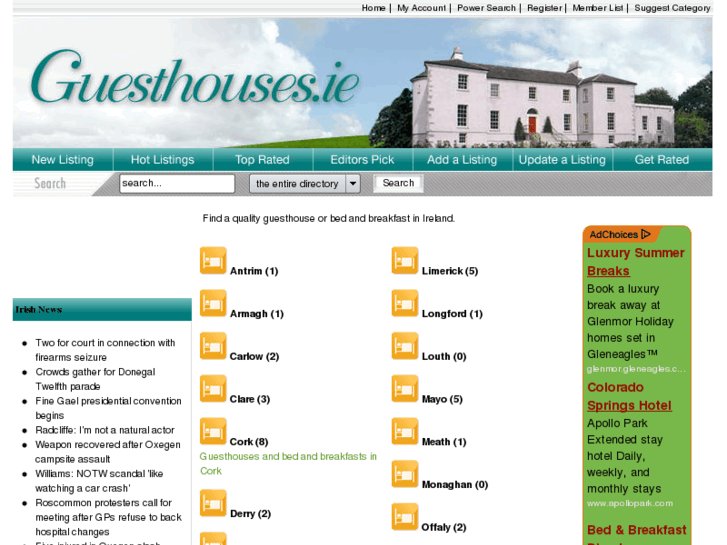Screen dimensions: 727x545
Task: Open 'Roscommon protesters call for meeting' story
Action: (108, 517)
